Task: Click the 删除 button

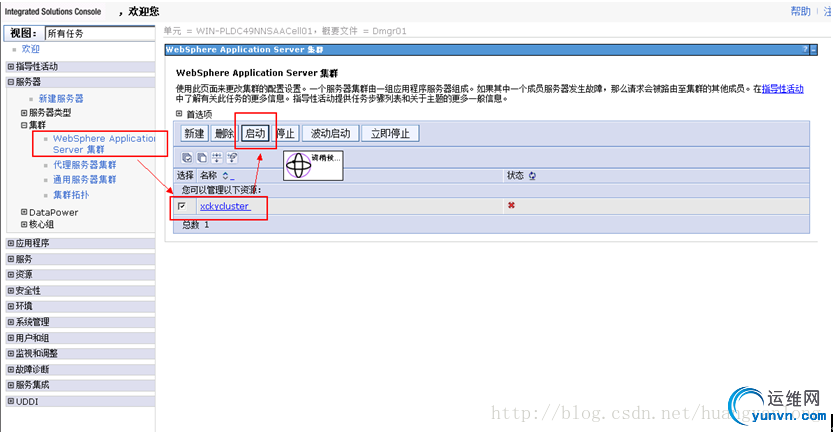Action: 224,133
